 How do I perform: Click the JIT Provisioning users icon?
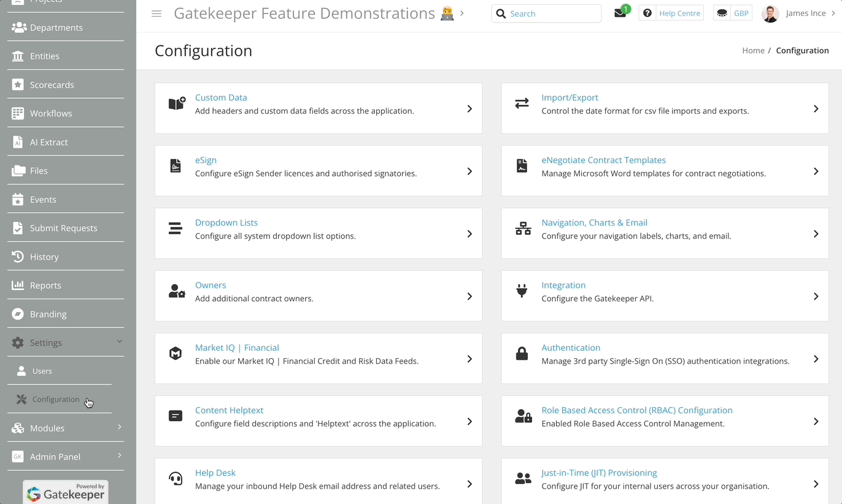pos(523,478)
